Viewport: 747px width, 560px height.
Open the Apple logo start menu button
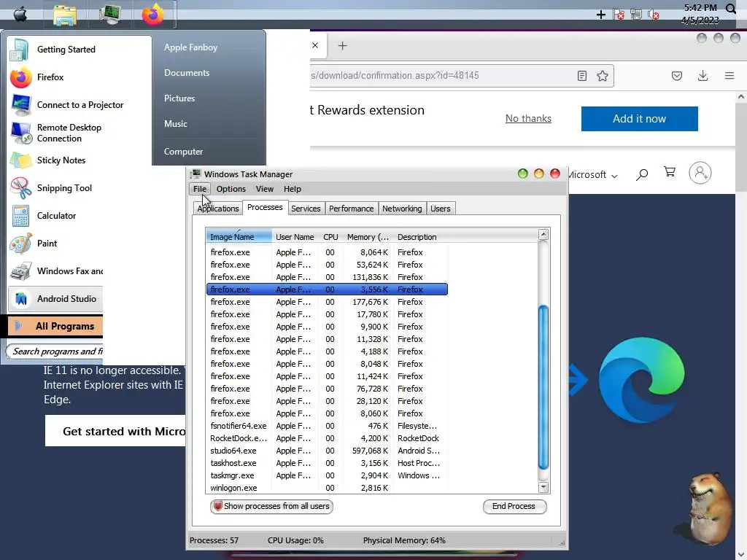pyautogui.click(x=20, y=15)
